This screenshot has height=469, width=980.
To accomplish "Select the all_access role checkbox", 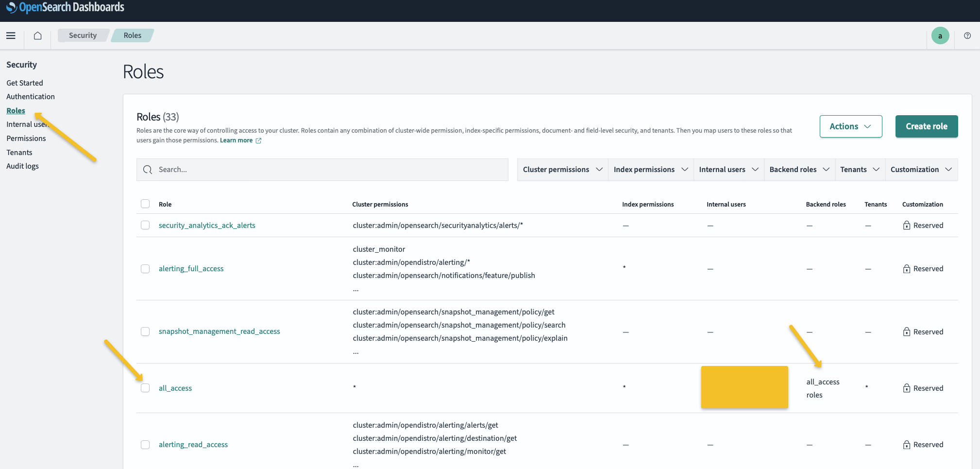I will coord(145,388).
